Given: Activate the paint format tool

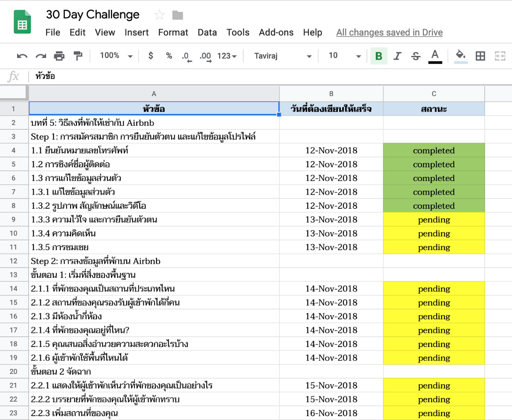Looking at the screenshot, I should [78, 55].
